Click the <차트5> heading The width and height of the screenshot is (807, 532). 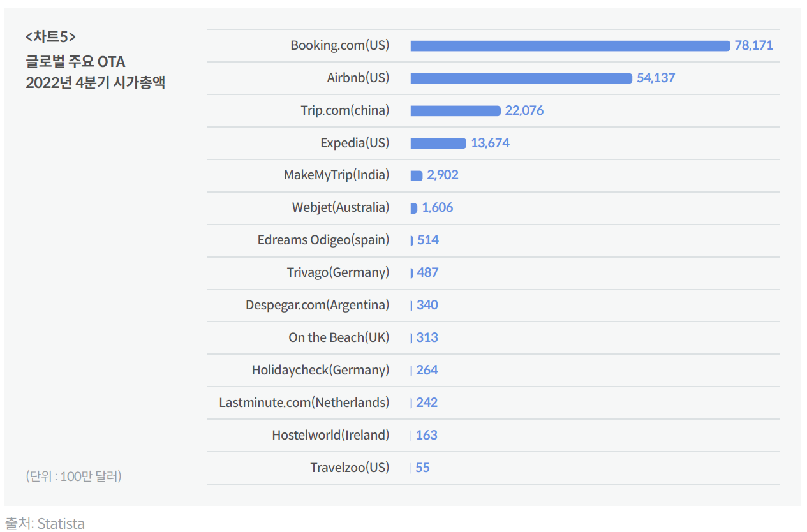[x=50, y=37]
